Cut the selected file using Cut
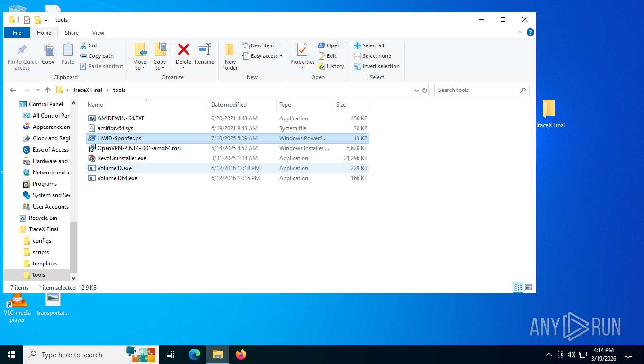The image size is (644, 364). pos(89,45)
